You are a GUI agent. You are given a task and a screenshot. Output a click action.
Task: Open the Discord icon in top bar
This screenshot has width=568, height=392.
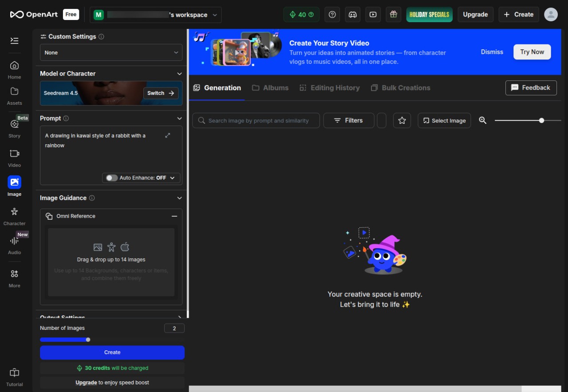[x=353, y=15]
